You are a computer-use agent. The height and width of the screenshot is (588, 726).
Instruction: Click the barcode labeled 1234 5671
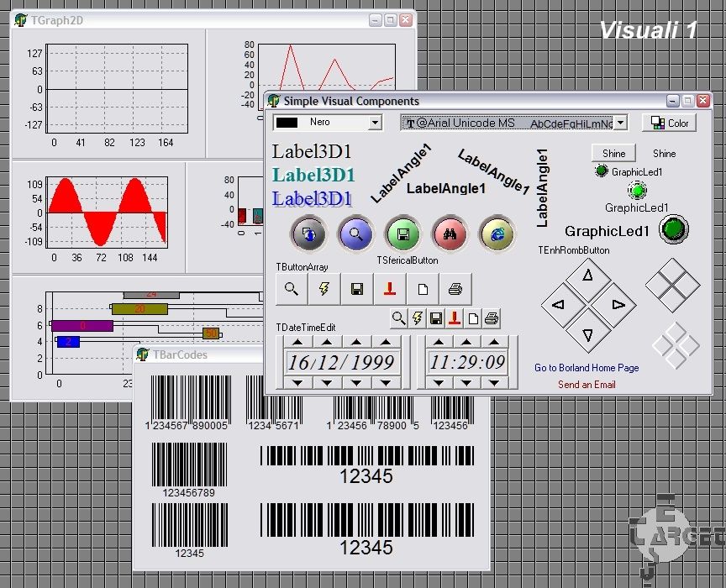[274, 403]
